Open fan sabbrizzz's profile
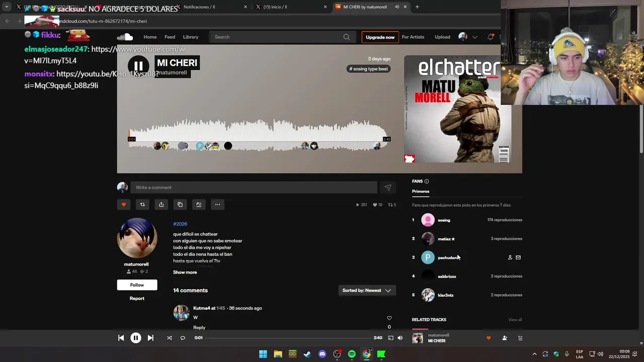 pyautogui.click(x=447, y=277)
